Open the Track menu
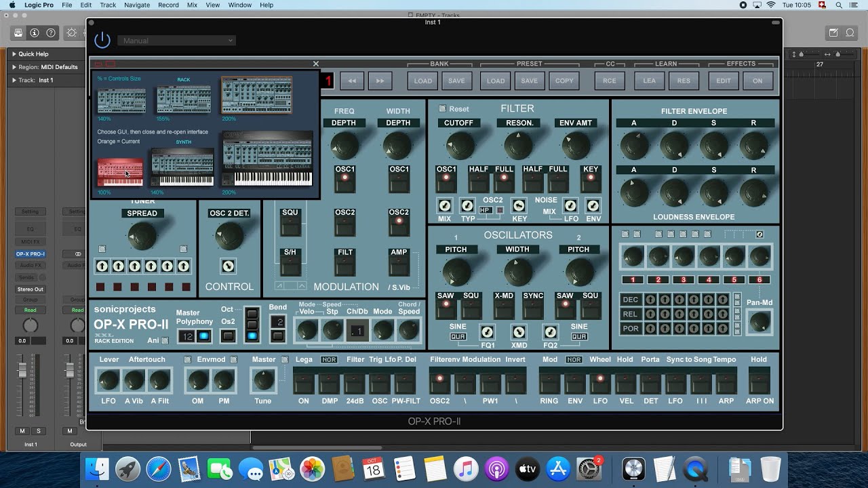 [108, 5]
